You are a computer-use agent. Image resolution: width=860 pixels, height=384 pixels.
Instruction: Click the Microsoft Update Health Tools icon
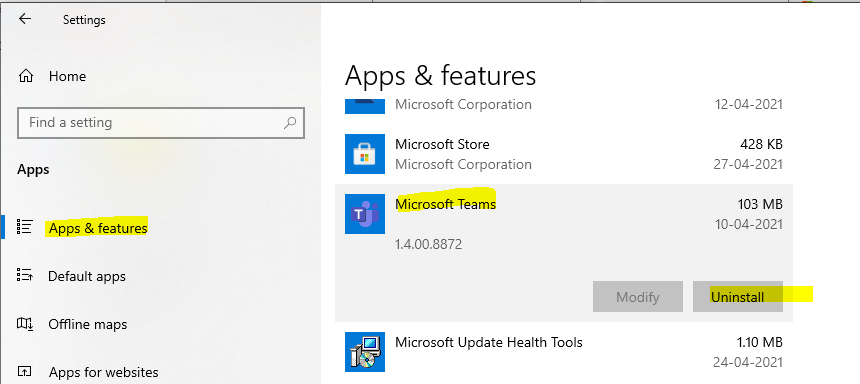365,352
